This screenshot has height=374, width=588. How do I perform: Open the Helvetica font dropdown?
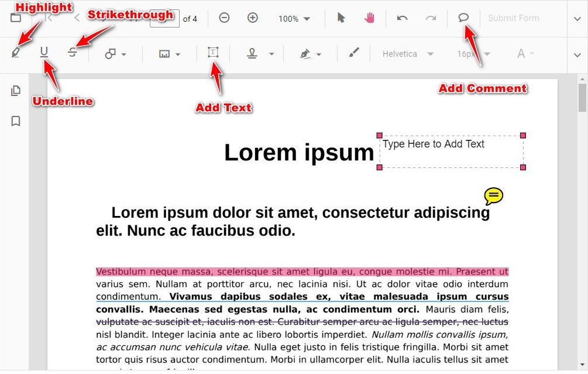click(x=408, y=54)
